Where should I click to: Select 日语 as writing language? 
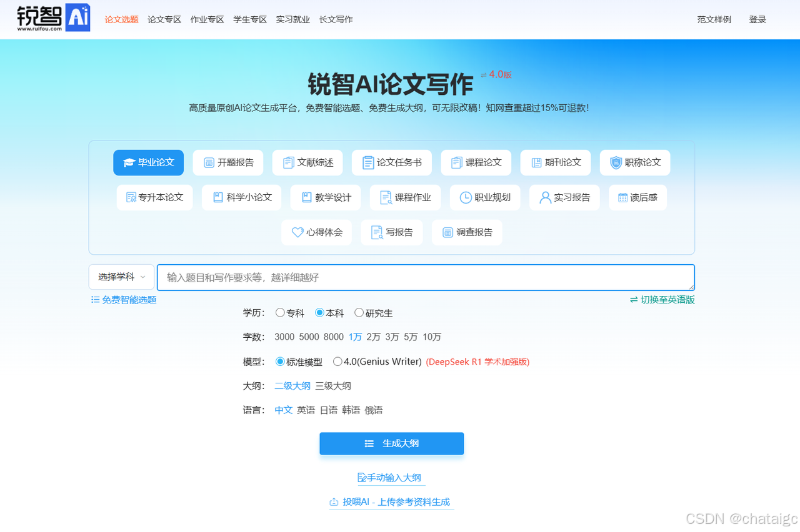[329, 410]
